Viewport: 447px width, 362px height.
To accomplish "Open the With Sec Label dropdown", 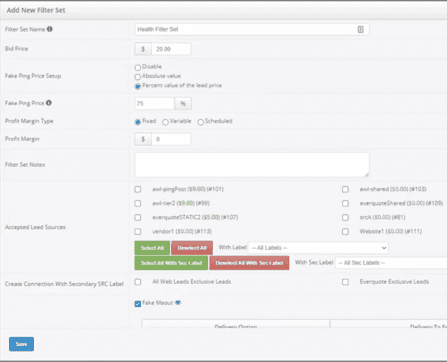I will 391,263.
